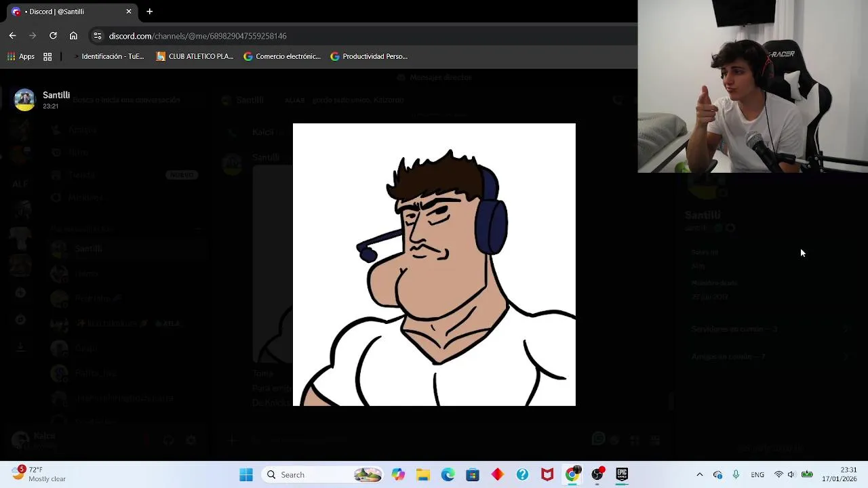Image resolution: width=868 pixels, height=488 pixels.
Task: Launch Microsoft Edge from the taskbar
Action: [x=448, y=474]
